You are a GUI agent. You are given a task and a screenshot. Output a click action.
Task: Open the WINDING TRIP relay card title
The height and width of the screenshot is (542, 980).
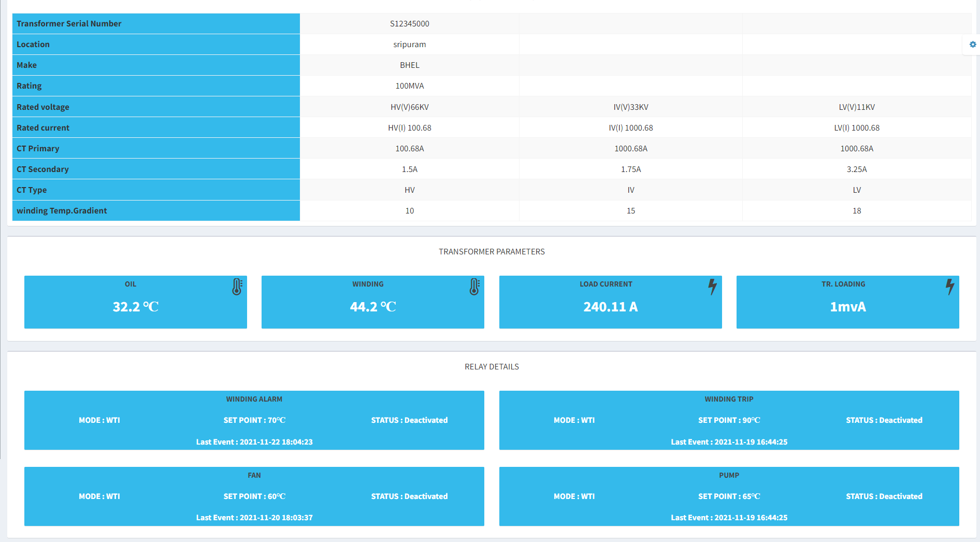[729, 399]
